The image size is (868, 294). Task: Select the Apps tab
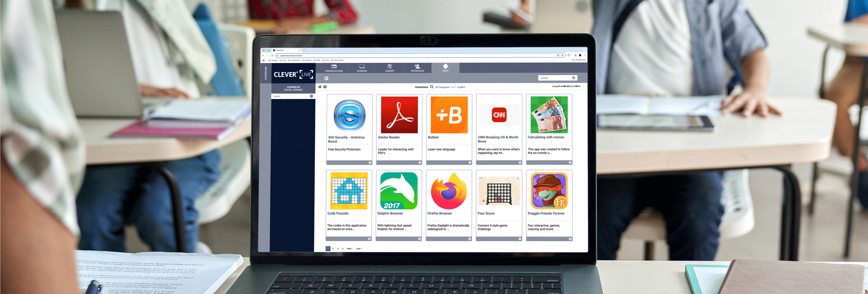pos(445,68)
